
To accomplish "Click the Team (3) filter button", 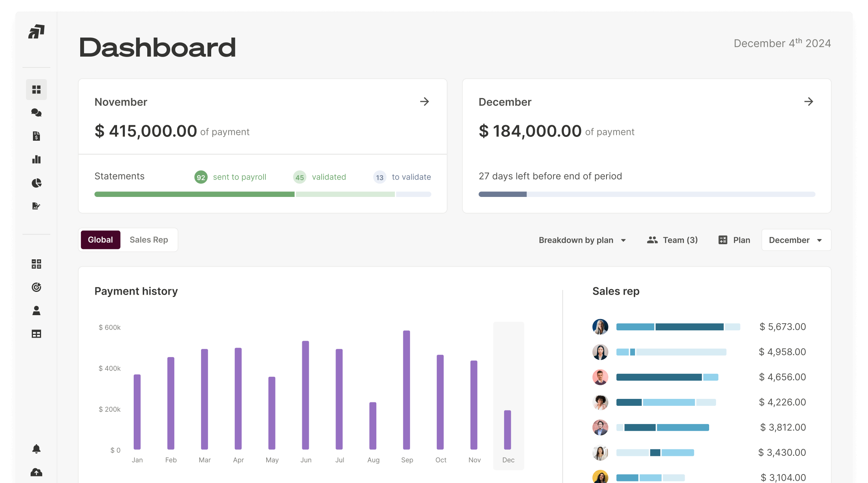I will (x=672, y=240).
